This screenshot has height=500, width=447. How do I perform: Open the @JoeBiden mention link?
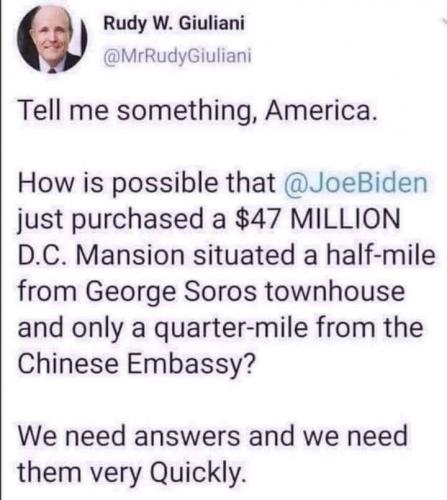[355, 183]
